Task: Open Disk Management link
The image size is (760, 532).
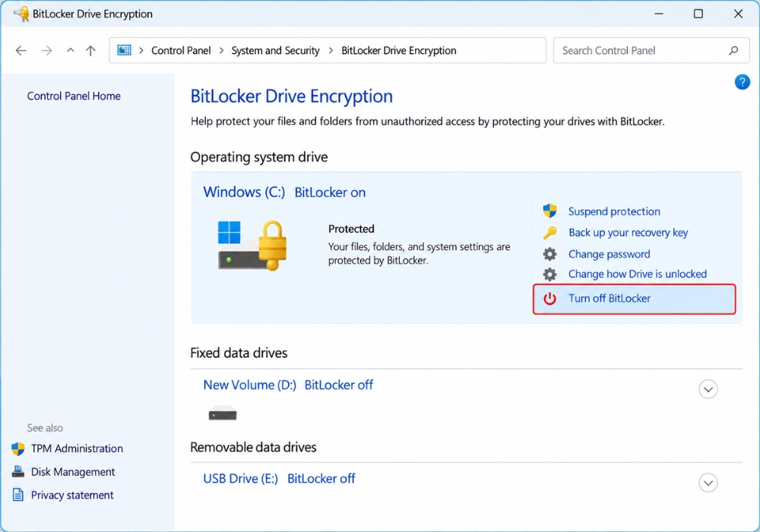Action: 73,472
